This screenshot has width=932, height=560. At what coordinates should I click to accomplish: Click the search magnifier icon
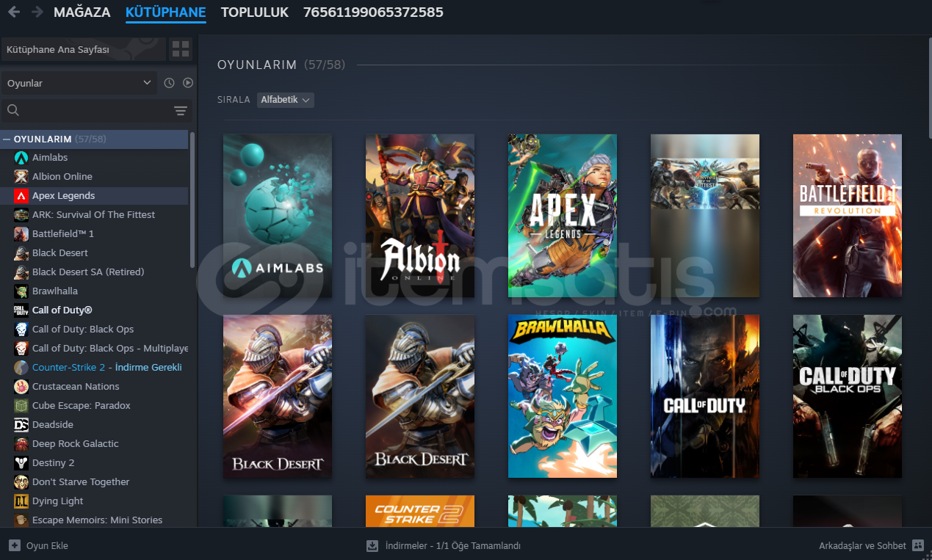(13, 111)
